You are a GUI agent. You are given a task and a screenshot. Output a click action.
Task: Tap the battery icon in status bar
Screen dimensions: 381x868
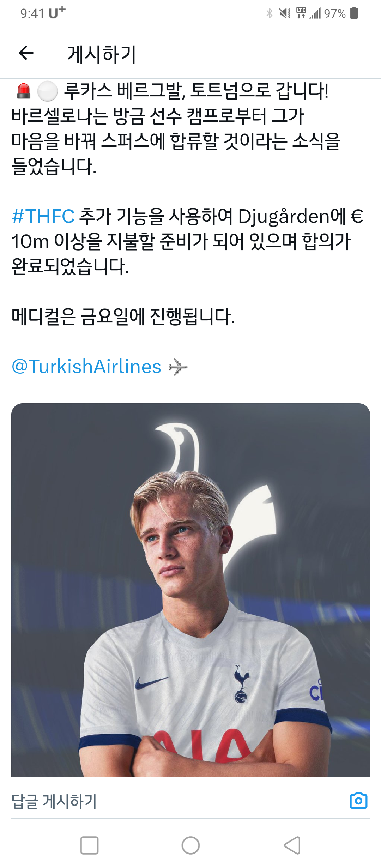click(x=354, y=13)
